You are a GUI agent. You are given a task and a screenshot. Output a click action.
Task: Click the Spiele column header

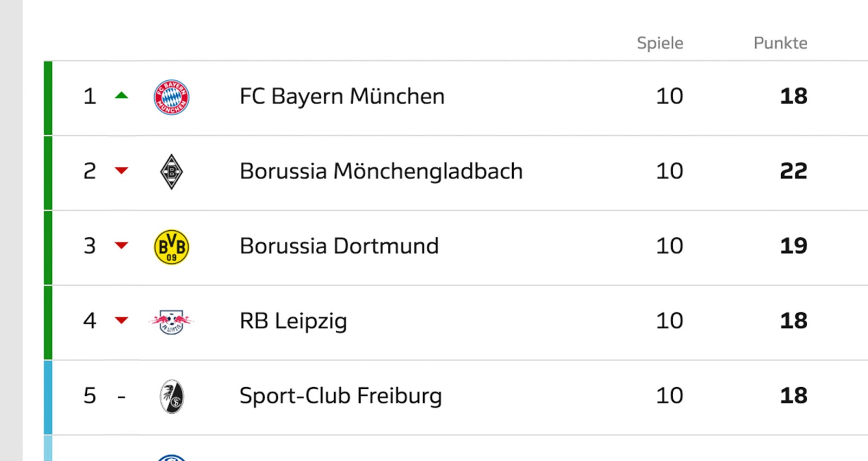pyautogui.click(x=660, y=43)
